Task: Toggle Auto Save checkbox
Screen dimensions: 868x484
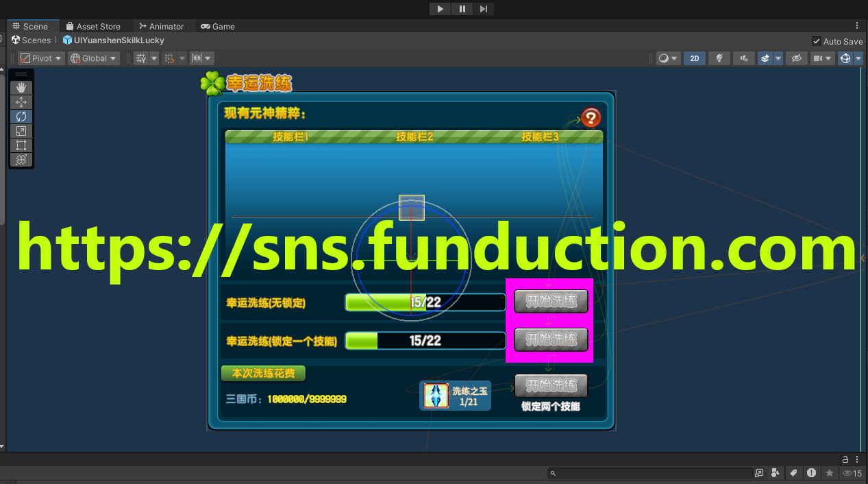Action: point(817,41)
